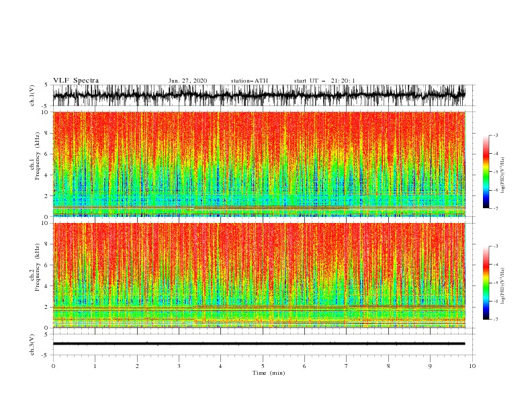
Task: Click time axis tick label 10
Action: [x=472, y=366]
